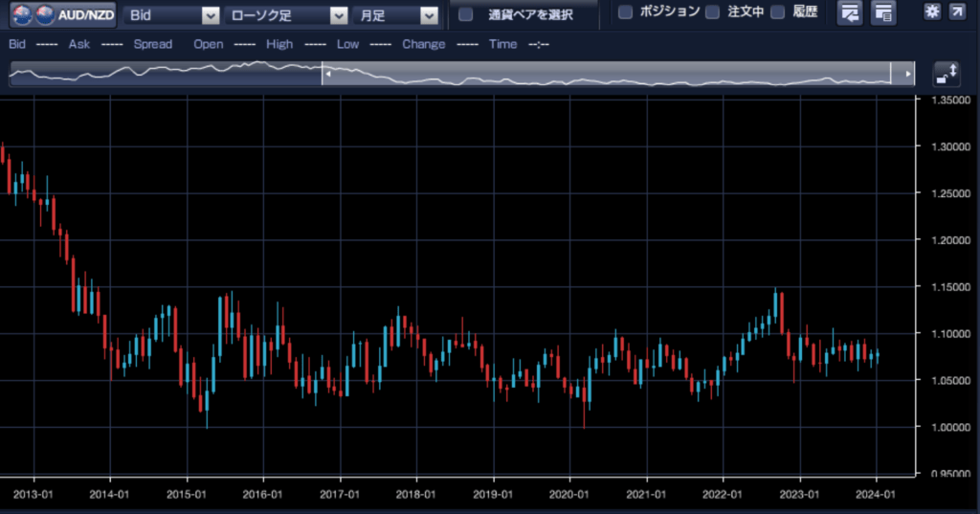Image resolution: width=980 pixels, height=514 pixels.
Task: Click the left handle of range navigator
Action: coord(327,74)
